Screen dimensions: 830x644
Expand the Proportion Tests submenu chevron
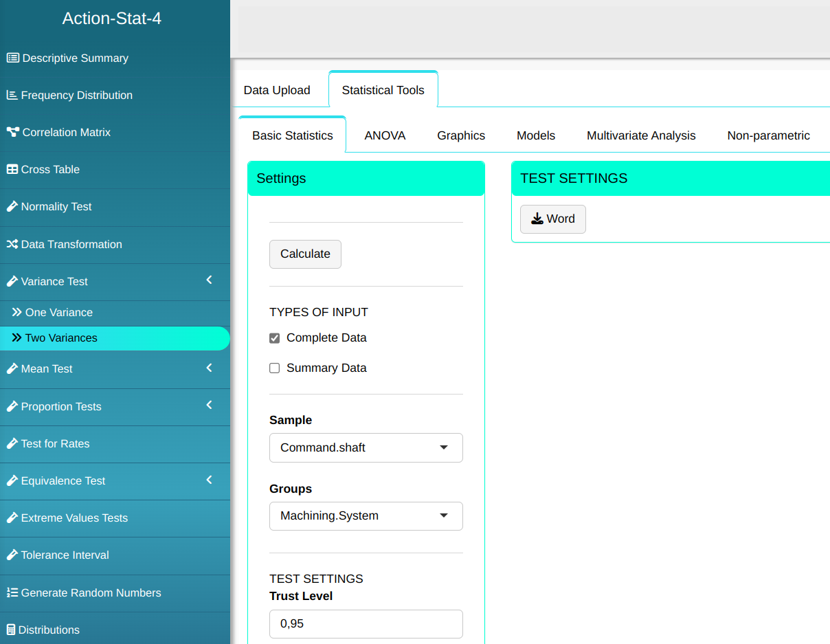(210, 406)
